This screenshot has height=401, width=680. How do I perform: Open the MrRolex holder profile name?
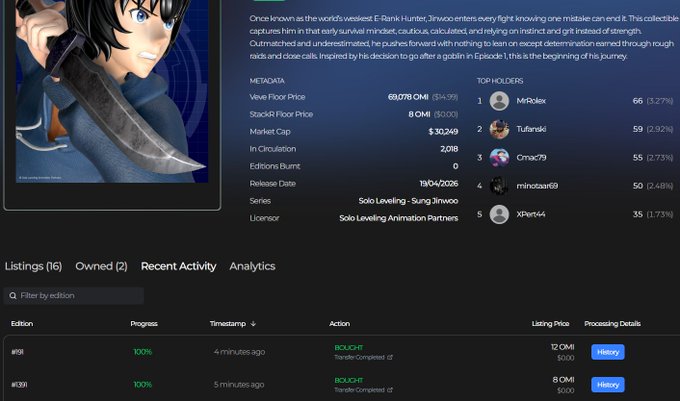coord(531,101)
